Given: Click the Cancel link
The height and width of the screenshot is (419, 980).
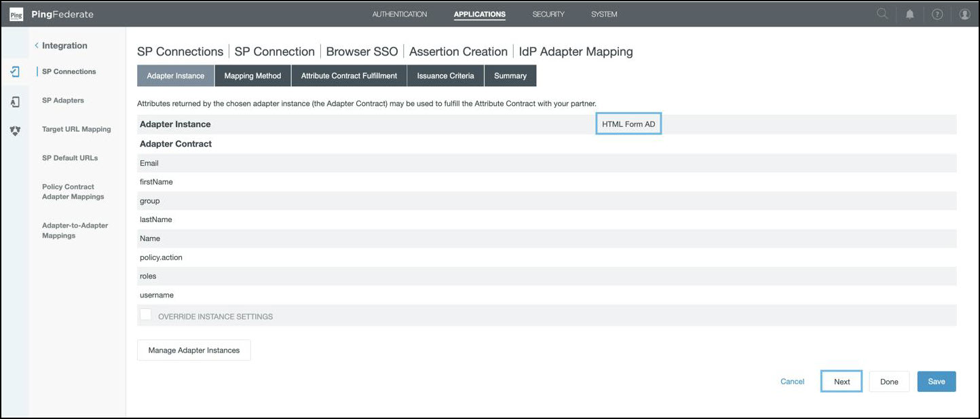Looking at the screenshot, I should 792,382.
